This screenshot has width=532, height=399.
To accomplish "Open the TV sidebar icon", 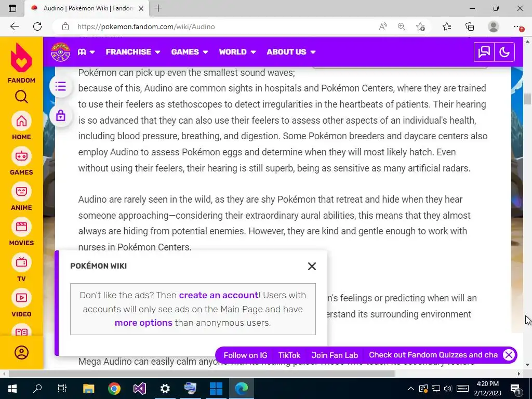I will [x=21, y=262].
